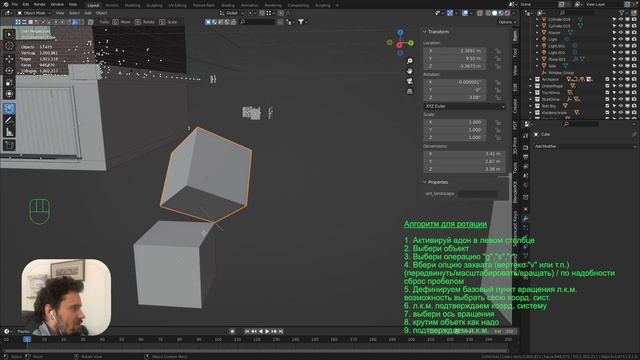640x360 pixels.
Task: Click the blue current-frame marker in timeline
Action: pos(27,339)
